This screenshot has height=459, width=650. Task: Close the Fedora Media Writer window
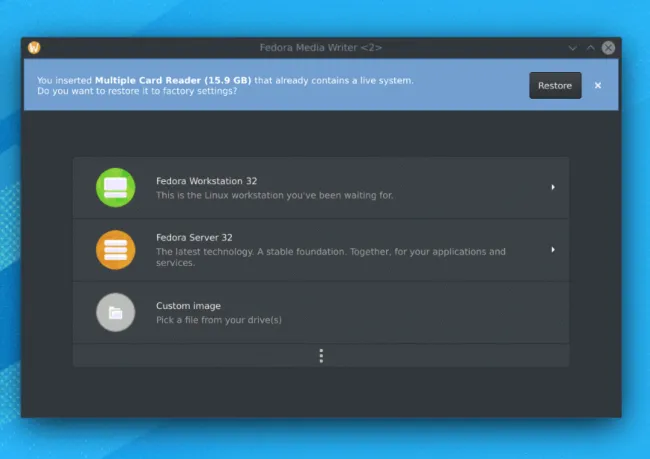[608, 48]
